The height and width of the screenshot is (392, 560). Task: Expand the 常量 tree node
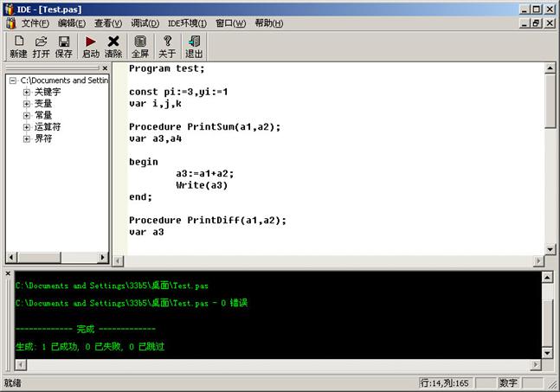(x=27, y=115)
